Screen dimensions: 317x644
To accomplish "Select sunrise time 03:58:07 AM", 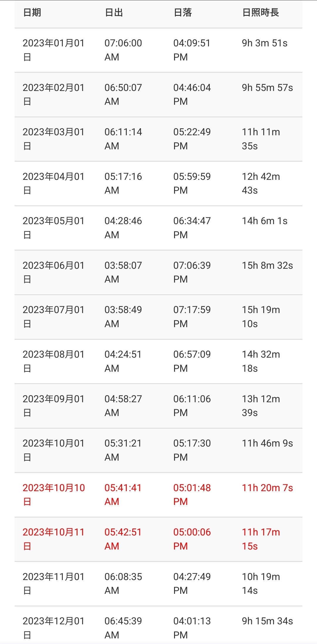I will click(123, 272).
